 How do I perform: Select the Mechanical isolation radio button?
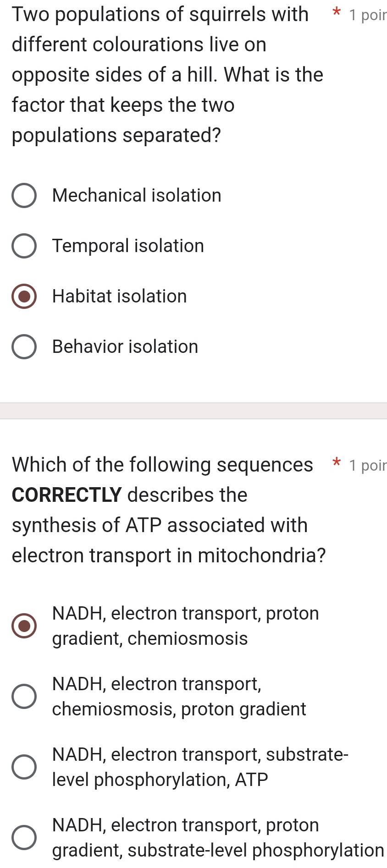(25, 195)
